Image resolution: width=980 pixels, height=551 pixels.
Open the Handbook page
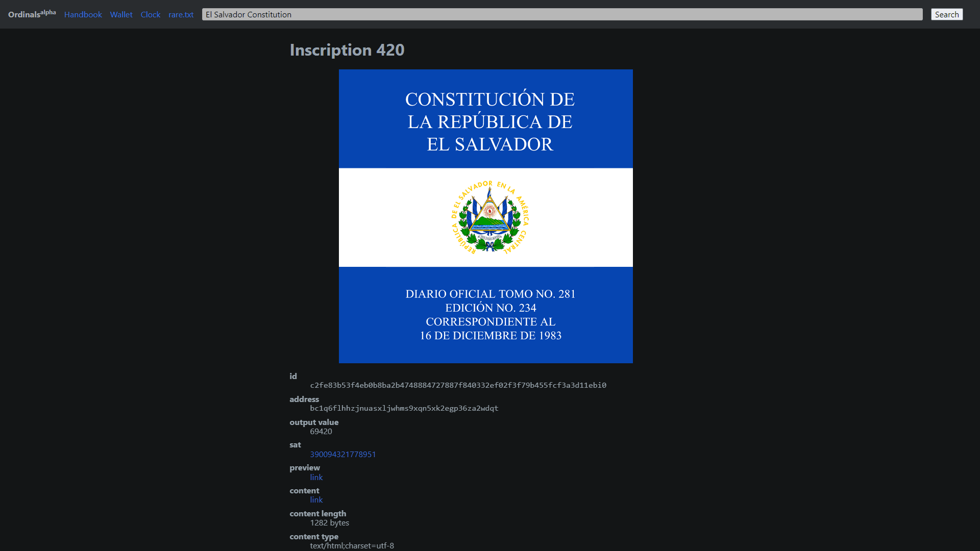pos(83,14)
